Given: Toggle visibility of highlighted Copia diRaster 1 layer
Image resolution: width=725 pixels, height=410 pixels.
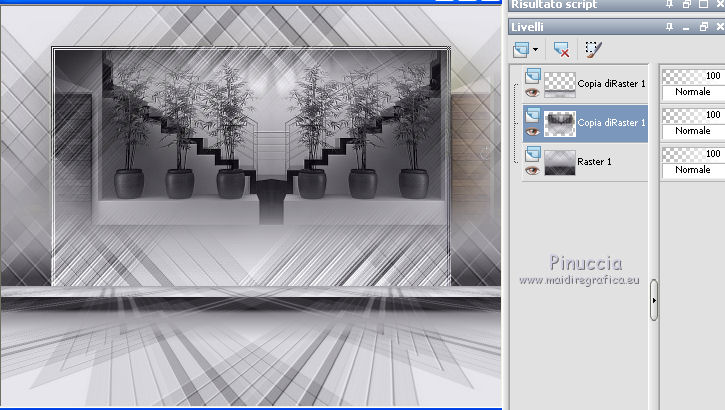Looking at the screenshot, I should (532, 132).
